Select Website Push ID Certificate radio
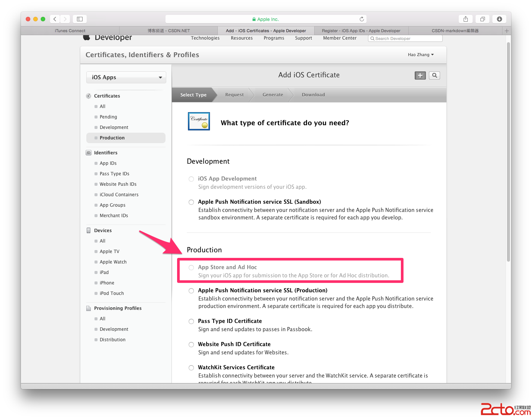The width and height of the screenshot is (532, 419). (x=191, y=345)
